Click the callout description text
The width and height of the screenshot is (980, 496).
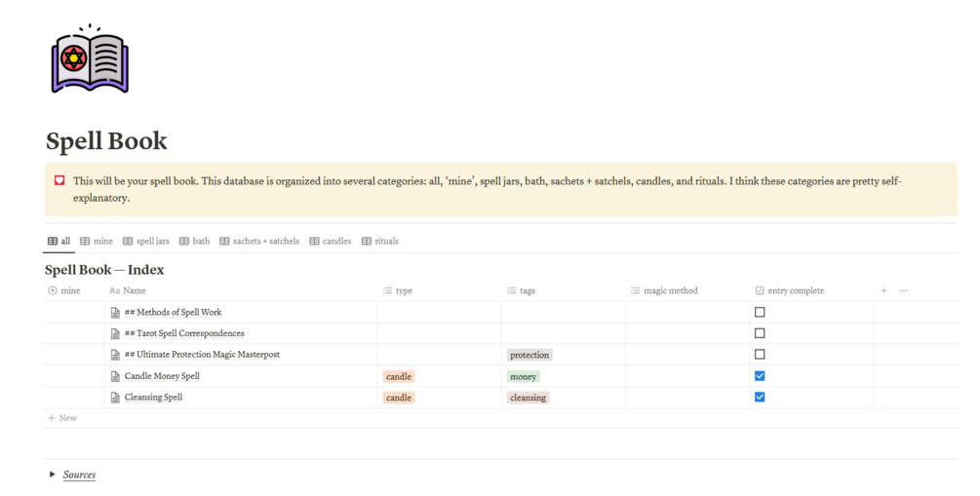pos(487,189)
